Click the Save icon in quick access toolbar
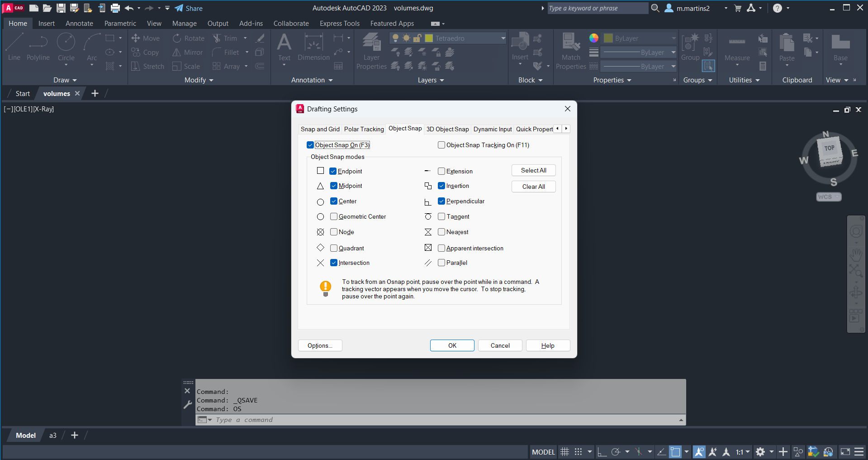This screenshot has width=868, height=460. 61,8
